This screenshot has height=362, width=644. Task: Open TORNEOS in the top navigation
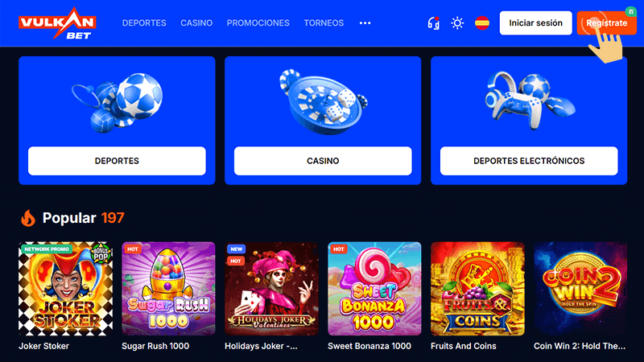pyautogui.click(x=324, y=23)
